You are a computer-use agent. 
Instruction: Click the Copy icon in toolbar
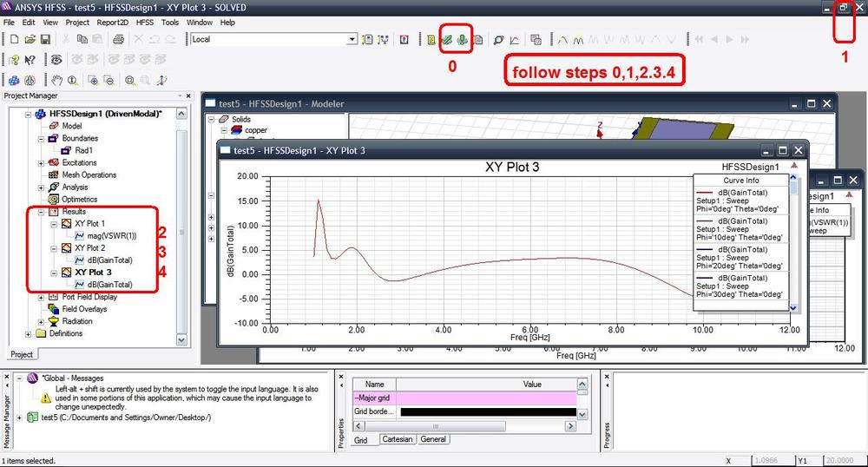pyautogui.click(x=82, y=39)
